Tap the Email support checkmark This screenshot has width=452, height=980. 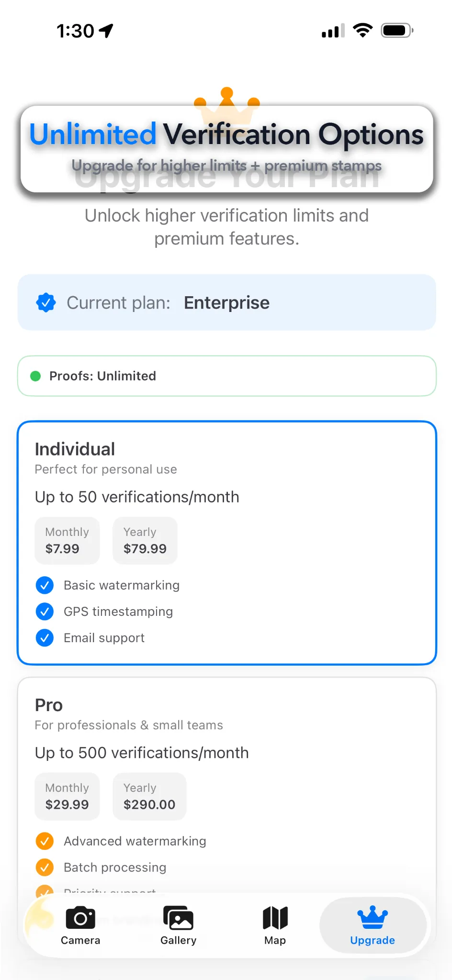pyautogui.click(x=45, y=637)
